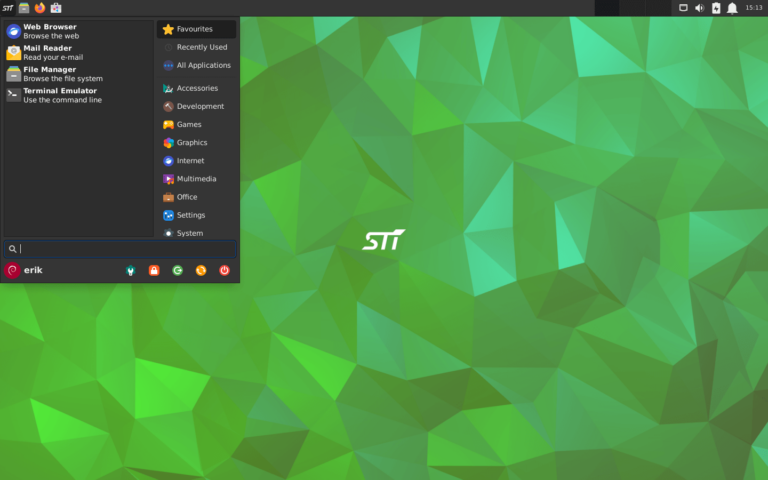
Task: Open display icon in system tray
Action: coord(683,8)
